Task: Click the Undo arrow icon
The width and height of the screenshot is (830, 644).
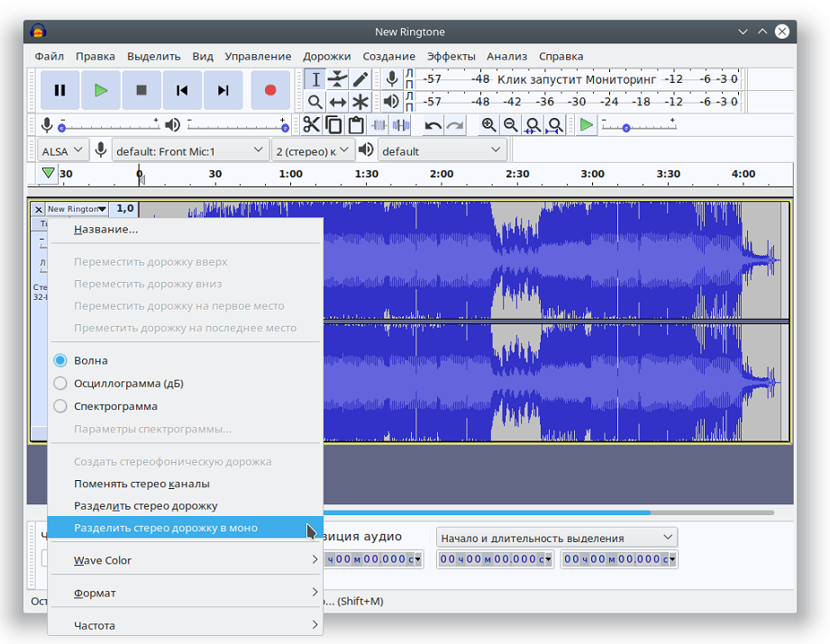Action: pyautogui.click(x=433, y=125)
